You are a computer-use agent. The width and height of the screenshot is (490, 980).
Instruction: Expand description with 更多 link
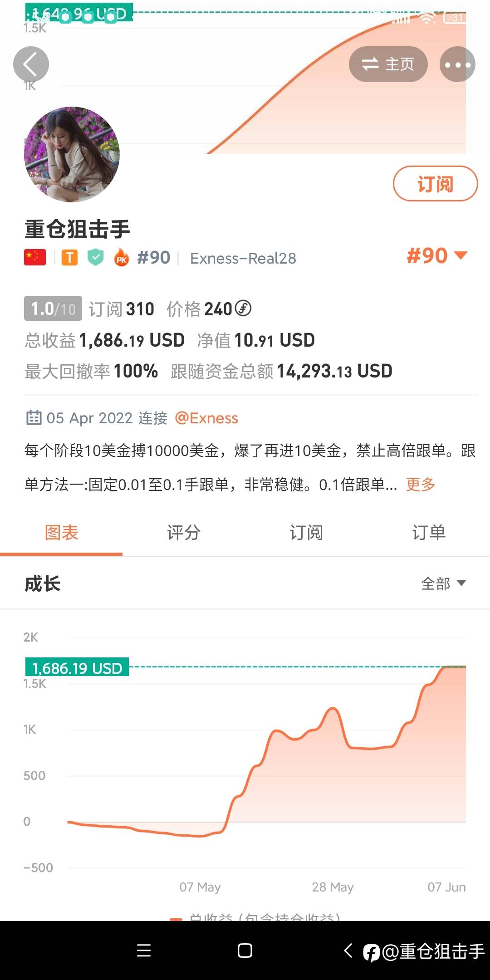coord(420,485)
